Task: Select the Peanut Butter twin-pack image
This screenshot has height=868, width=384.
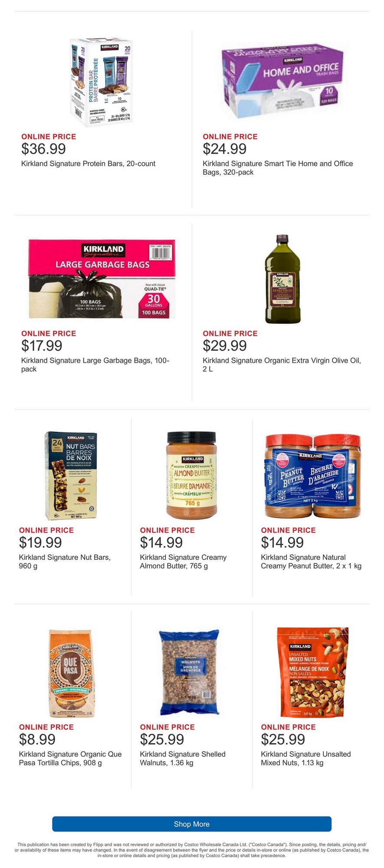Action: (x=312, y=475)
